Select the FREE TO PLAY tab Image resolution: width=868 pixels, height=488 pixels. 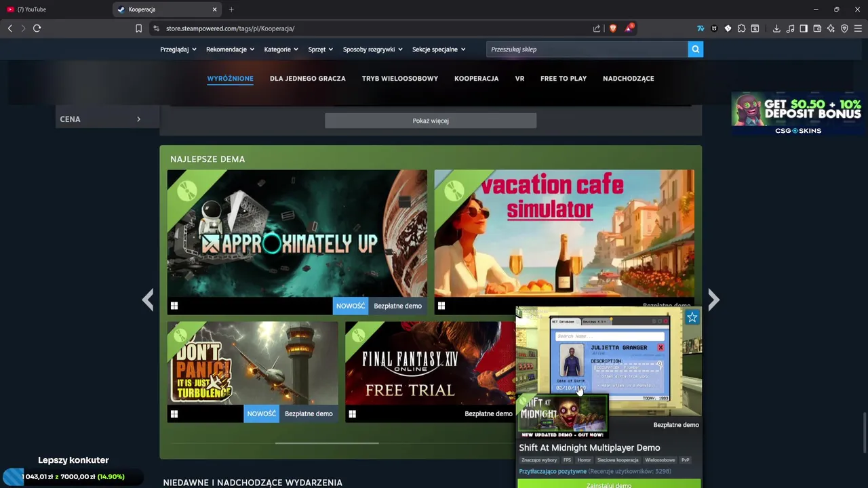pos(564,79)
